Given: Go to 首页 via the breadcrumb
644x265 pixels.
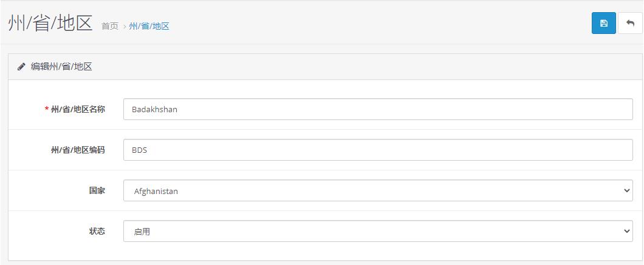Looking at the screenshot, I should pyautogui.click(x=110, y=26).
